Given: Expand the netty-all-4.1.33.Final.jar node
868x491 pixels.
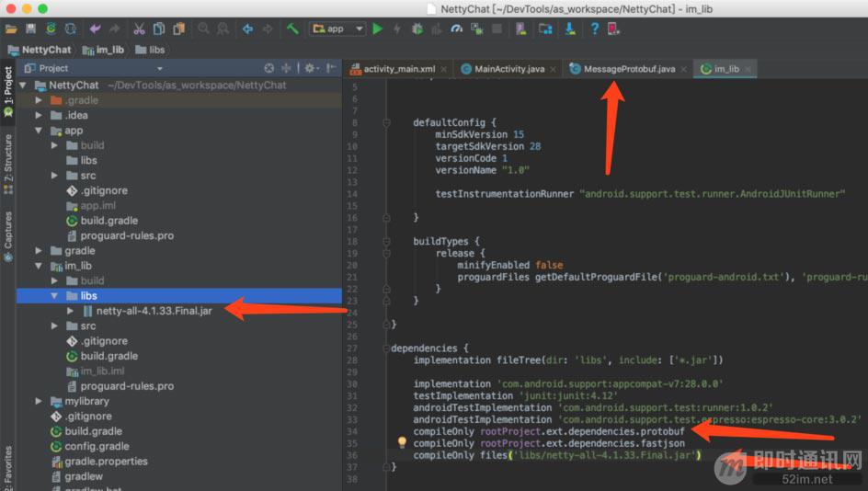Looking at the screenshot, I should click(71, 311).
